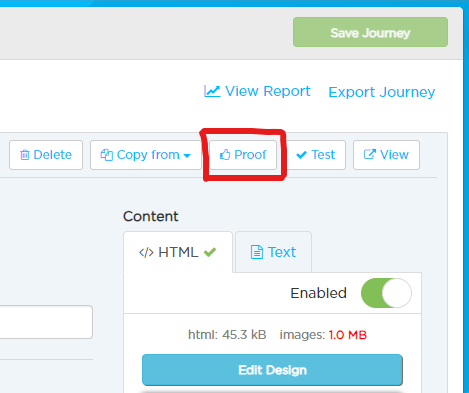Switch to the Text content tab
The height and width of the screenshot is (393, 469).
pyautogui.click(x=273, y=252)
